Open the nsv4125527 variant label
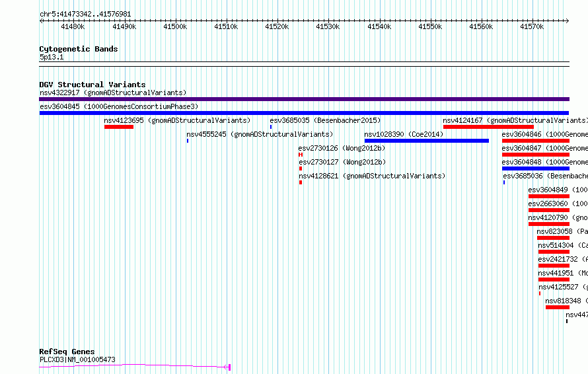 click(x=564, y=287)
